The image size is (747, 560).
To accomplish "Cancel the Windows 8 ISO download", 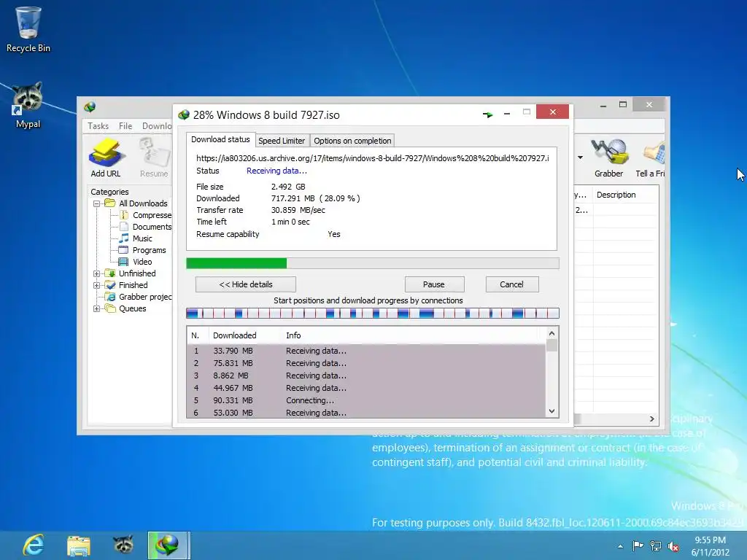I will [511, 284].
